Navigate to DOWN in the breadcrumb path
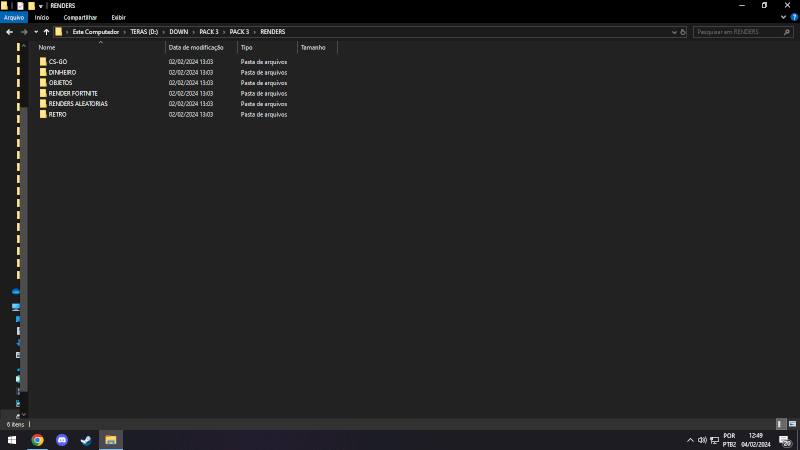 178,32
